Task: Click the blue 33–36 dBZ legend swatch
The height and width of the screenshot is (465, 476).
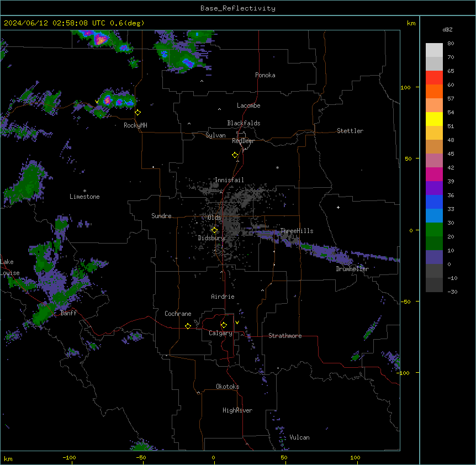Action: coord(434,202)
